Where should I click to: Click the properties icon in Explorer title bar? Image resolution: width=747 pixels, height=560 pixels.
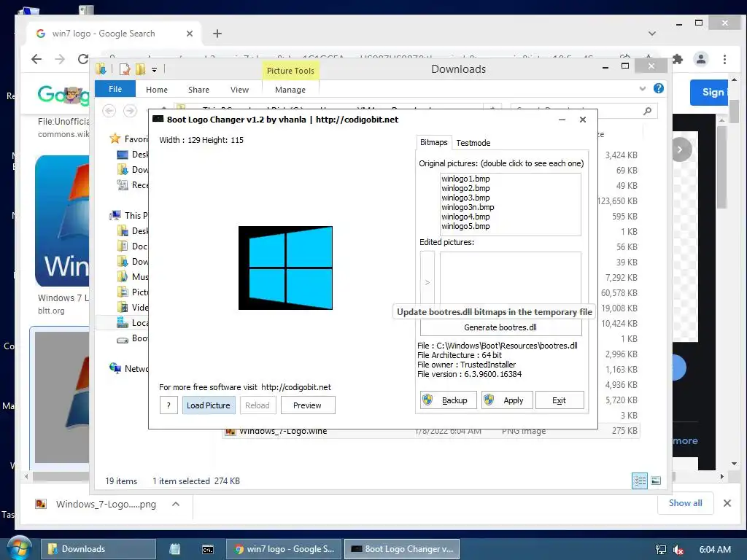[125, 69]
